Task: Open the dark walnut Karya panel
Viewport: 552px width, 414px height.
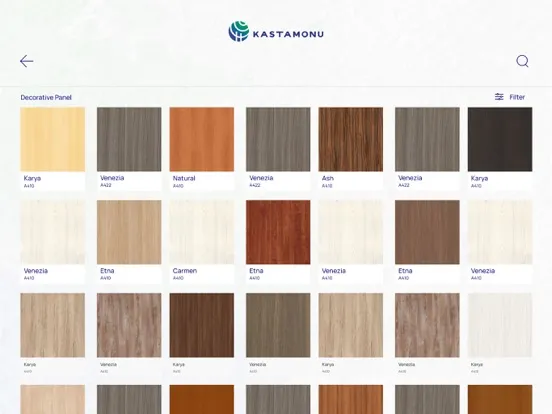Action: [x=202, y=325]
